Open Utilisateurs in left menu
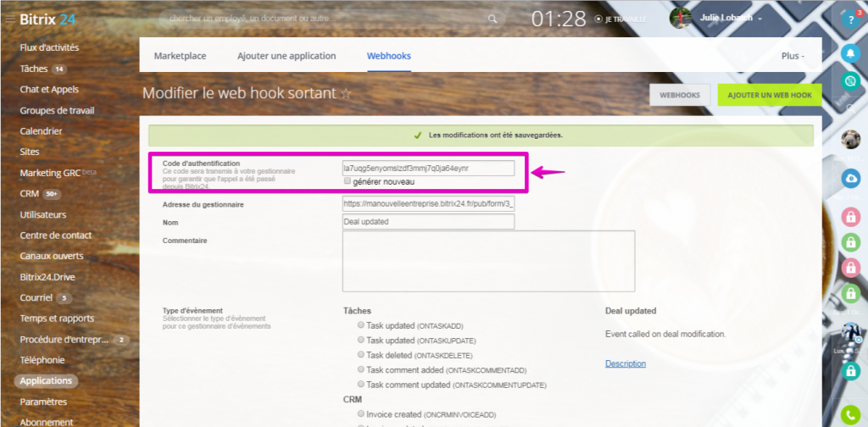868x427 pixels. (42, 214)
